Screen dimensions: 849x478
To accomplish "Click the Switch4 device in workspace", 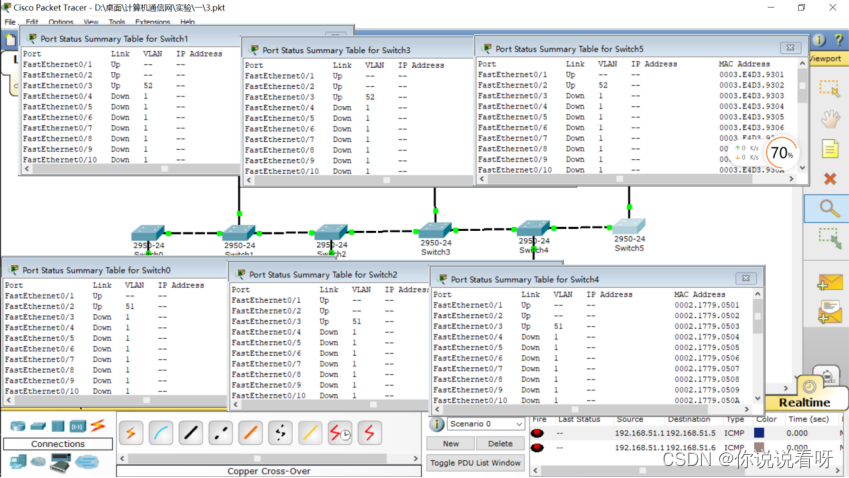I will [x=533, y=228].
